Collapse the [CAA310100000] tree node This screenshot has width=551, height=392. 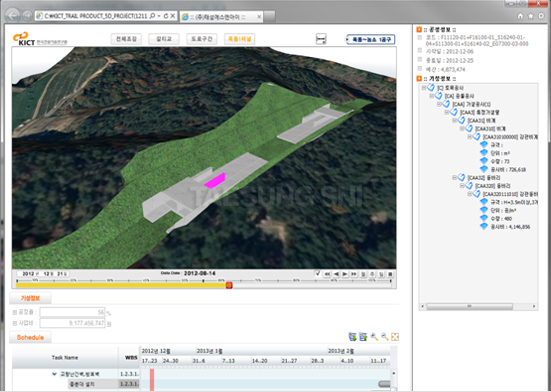[469, 137]
